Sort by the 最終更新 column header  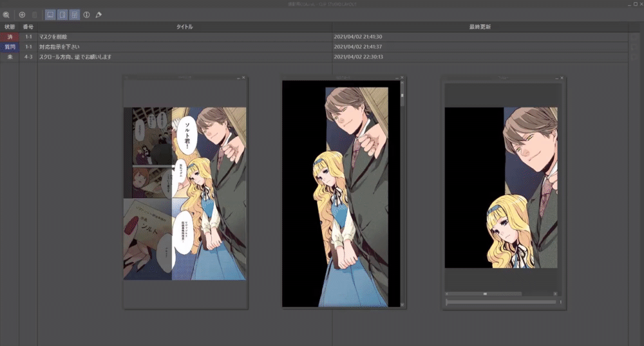point(480,26)
